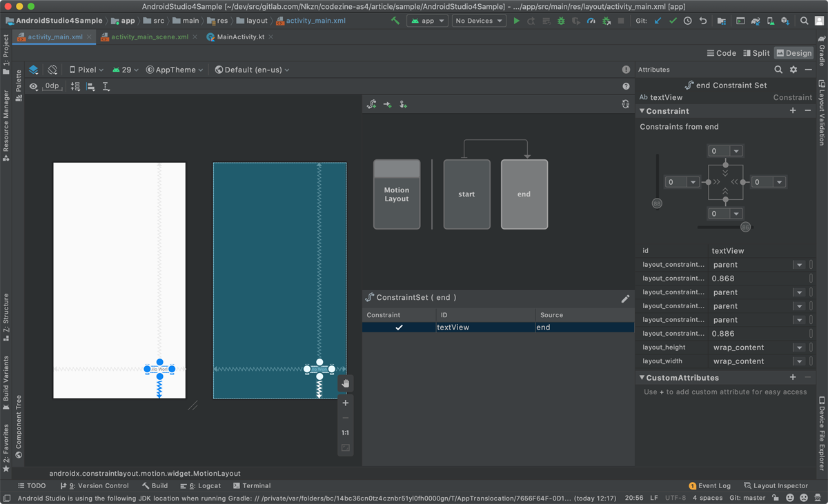Image resolution: width=828 pixels, height=504 pixels.
Task: Revert changes with the Git rollback arrow
Action: tap(703, 21)
